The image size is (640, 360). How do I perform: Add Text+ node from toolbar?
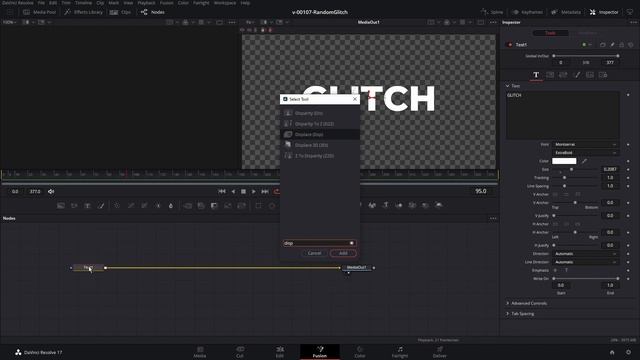(87, 206)
